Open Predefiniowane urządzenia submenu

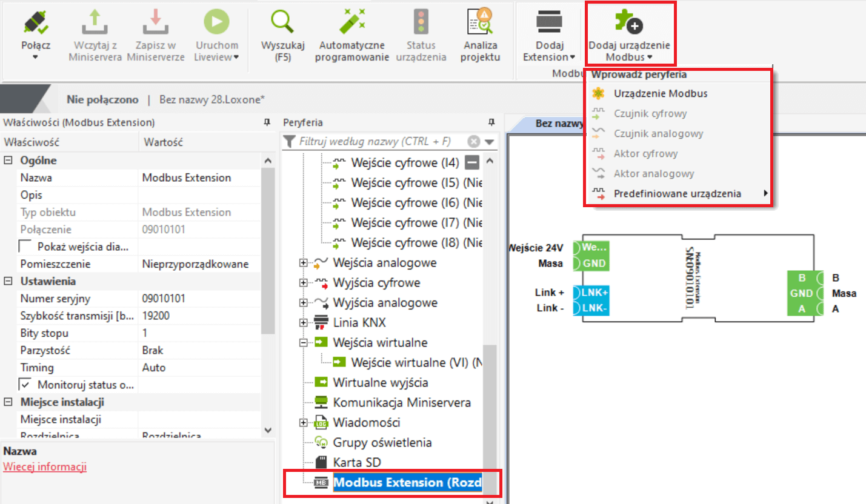point(677,194)
